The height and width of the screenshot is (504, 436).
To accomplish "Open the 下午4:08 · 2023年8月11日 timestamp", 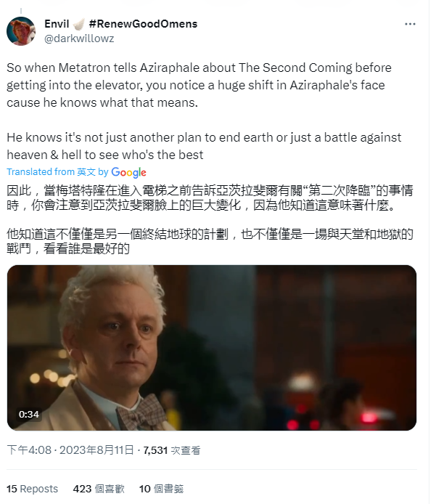I will coord(70,450).
